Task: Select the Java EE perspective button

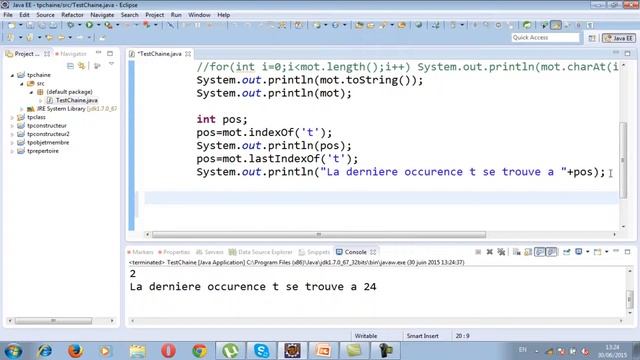Action: [619, 38]
